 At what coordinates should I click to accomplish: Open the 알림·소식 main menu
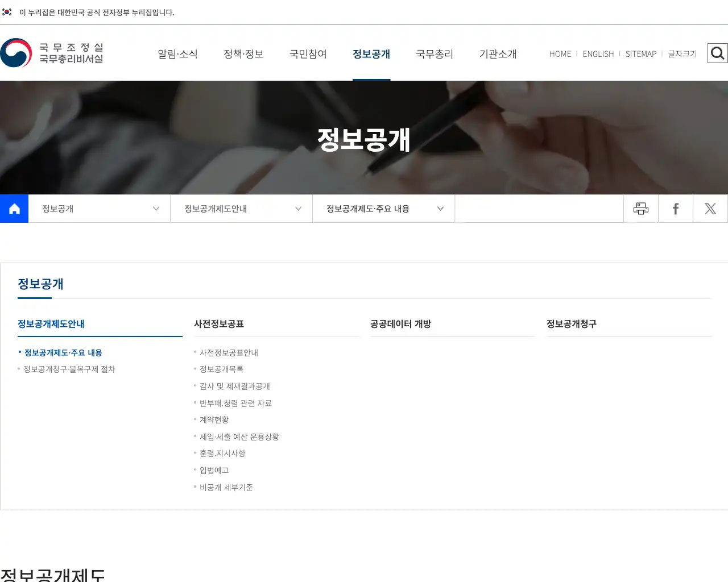(x=177, y=54)
